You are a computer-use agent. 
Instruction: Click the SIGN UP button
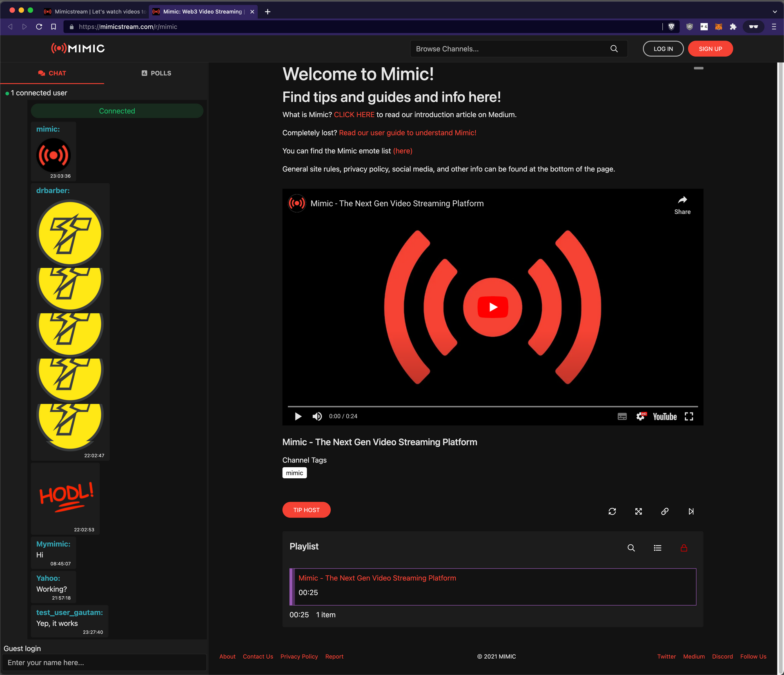point(710,49)
